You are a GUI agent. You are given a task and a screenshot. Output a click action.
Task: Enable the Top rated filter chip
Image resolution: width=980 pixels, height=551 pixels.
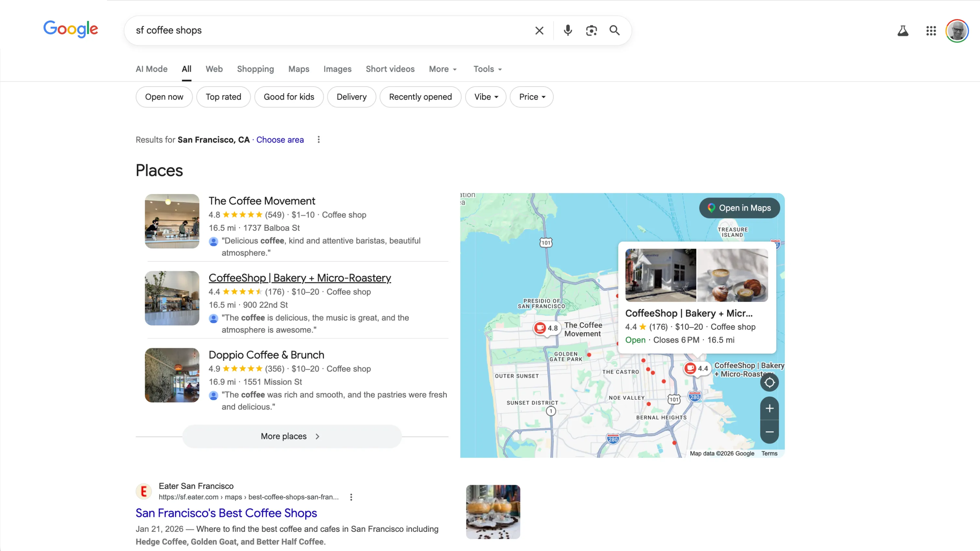click(x=223, y=97)
